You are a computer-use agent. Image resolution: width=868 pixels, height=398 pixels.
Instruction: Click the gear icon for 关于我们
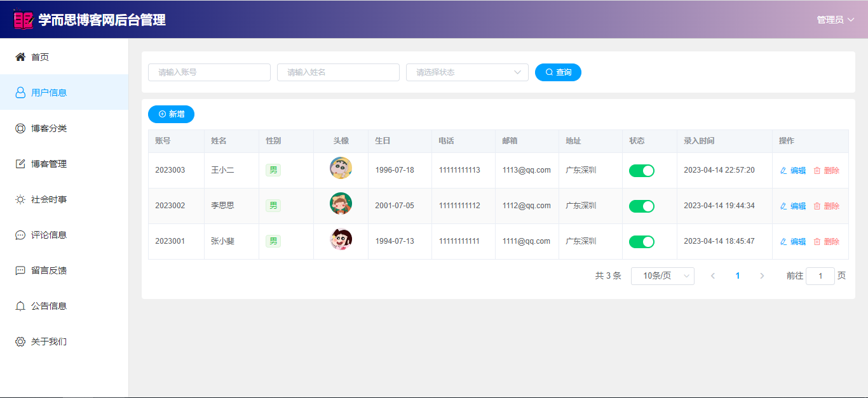20,342
